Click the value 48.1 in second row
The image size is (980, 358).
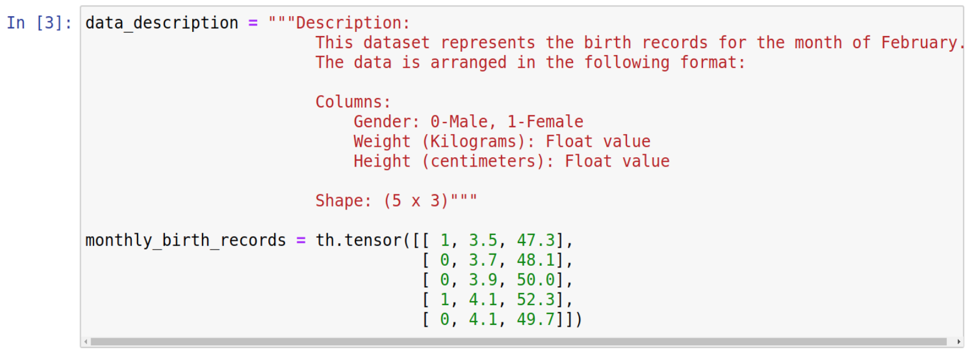[x=536, y=260]
